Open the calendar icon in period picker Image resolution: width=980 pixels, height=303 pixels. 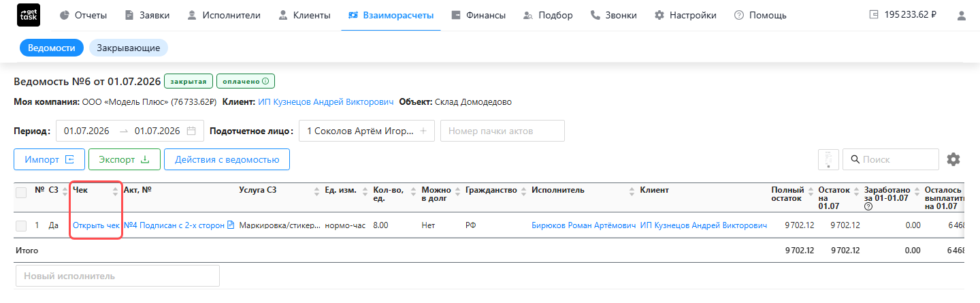191,131
